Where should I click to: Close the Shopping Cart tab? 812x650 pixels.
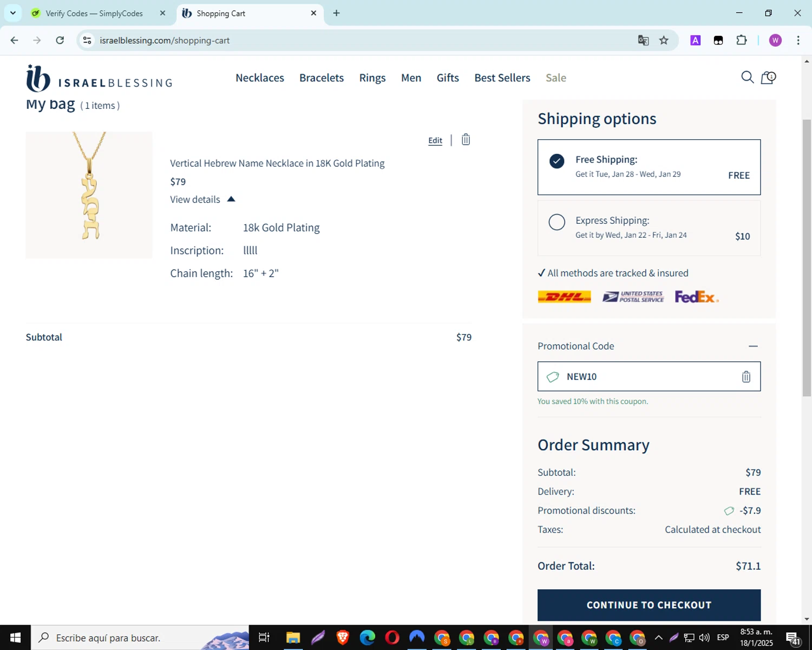(313, 13)
